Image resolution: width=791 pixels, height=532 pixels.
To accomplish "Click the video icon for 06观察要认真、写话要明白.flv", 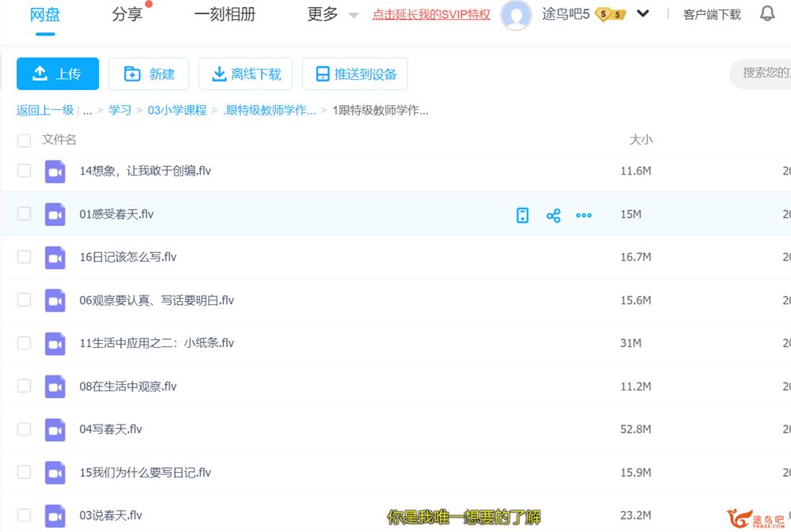I will point(55,300).
